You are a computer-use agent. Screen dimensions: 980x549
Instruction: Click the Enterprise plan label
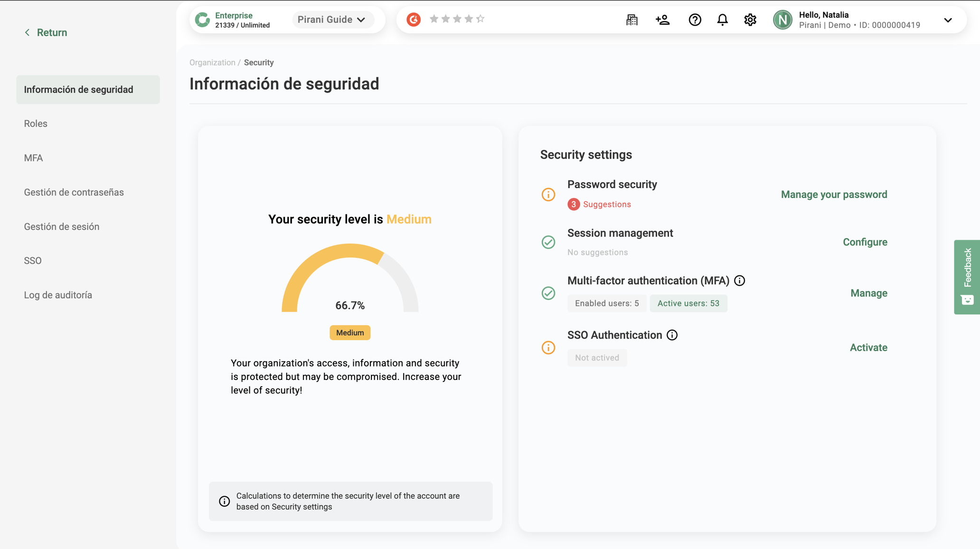(234, 16)
